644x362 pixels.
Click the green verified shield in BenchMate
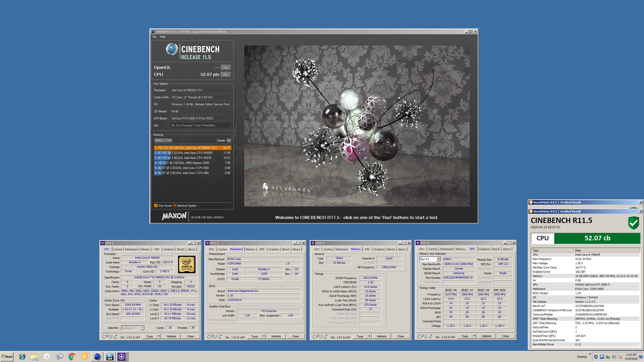[633, 223]
